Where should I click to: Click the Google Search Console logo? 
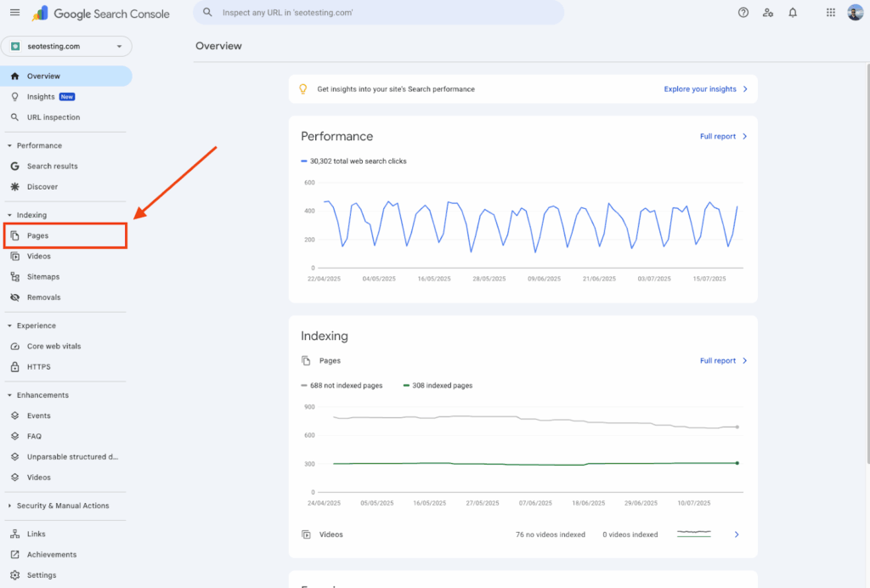click(x=100, y=14)
